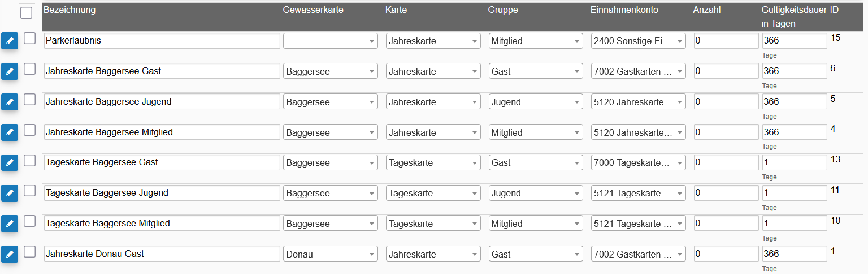
Task: Edit the Jahreskarte Donau Gast entry
Action: 10,254
